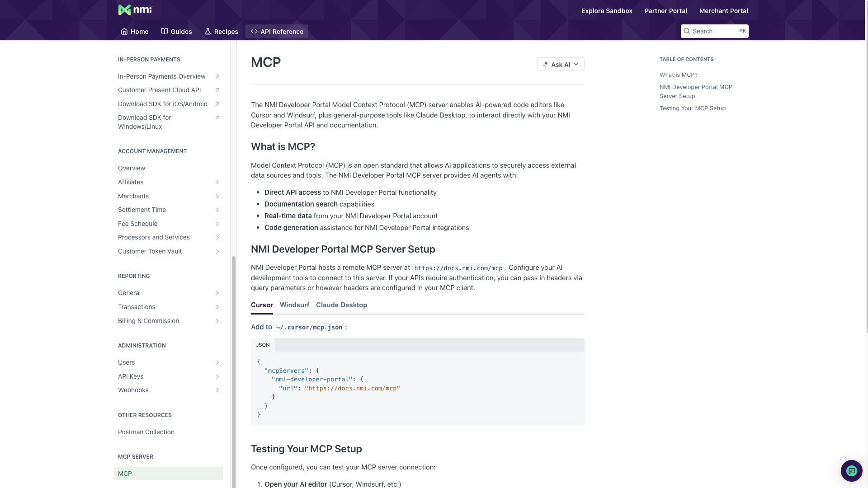
Task: Open the chat support bubble icon
Action: [852, 471]
